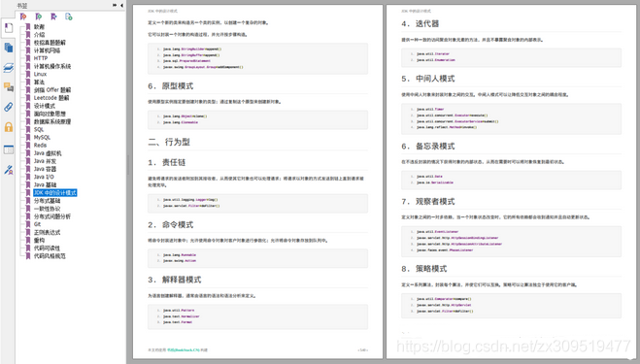Select the 一致性协议 bookmark
The image size is (640, 364).
click(47, 209)
